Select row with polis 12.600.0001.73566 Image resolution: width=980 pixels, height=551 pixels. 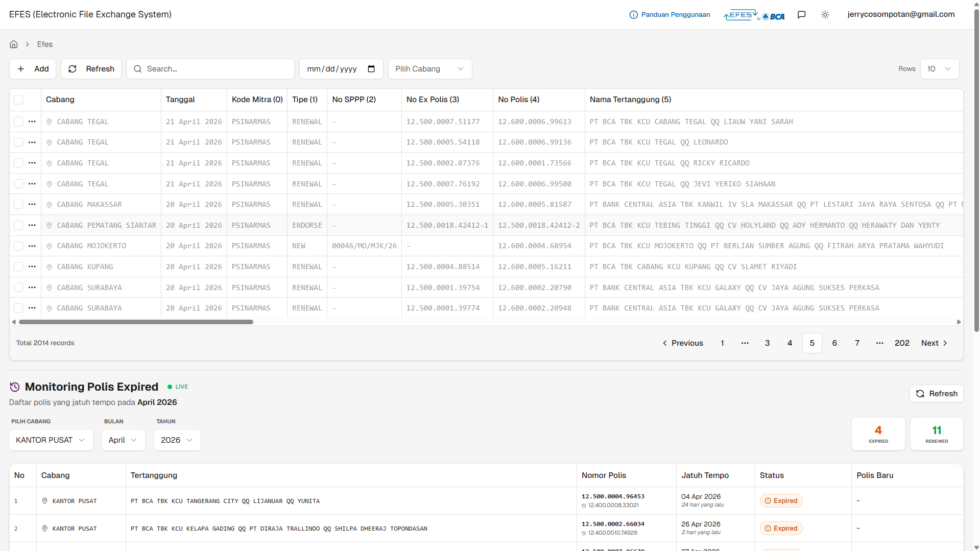pyautogui.click(x=18, y=163)
